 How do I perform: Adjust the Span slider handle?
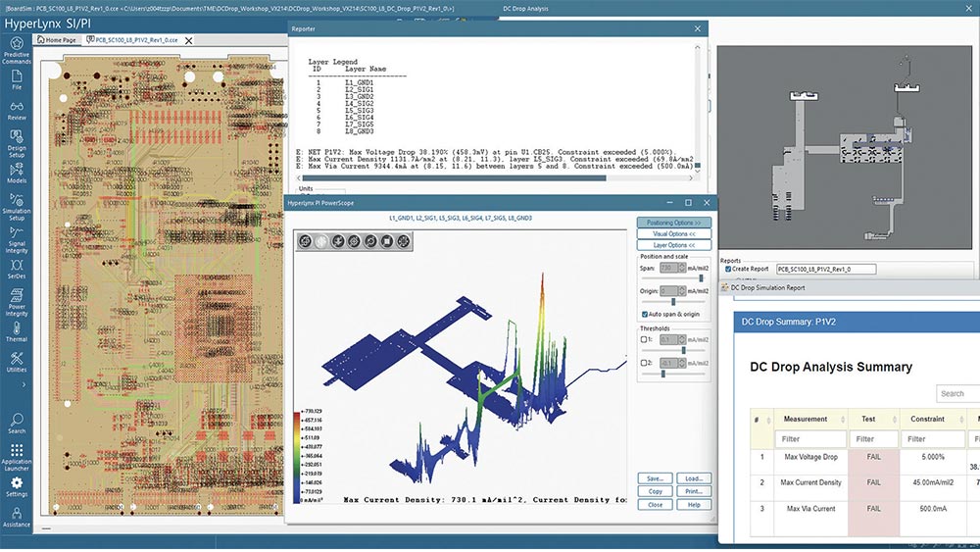point(701,278)
